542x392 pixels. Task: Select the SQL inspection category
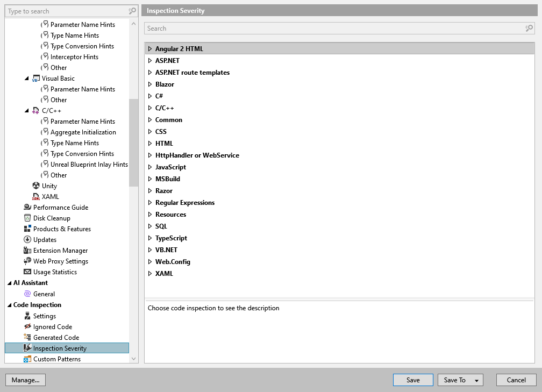(161, 226)
